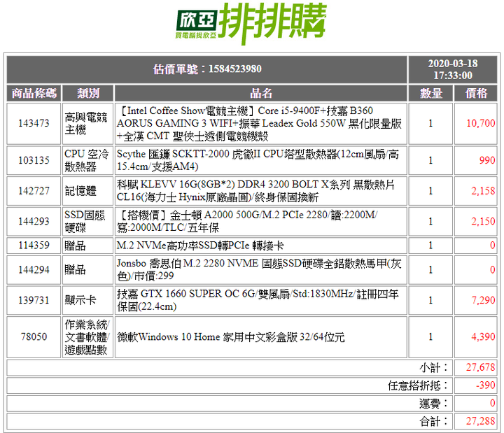The width and height of the screenshot is (504, 433).
Task: Click the 類別 column header
Action: point(88,94)
